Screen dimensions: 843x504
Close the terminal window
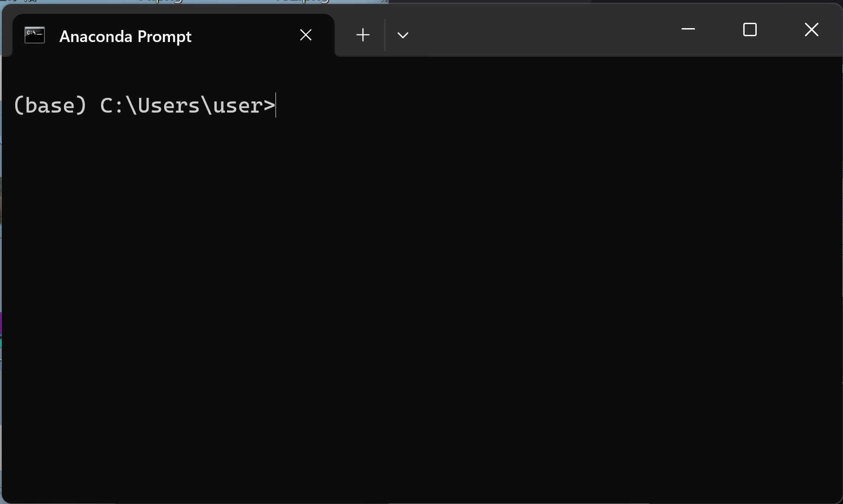[x=811, y=29]
